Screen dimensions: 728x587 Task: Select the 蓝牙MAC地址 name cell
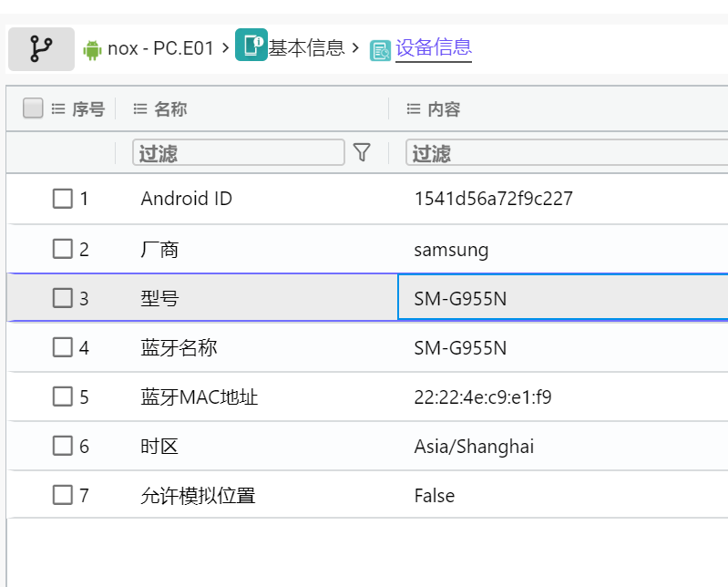pos(200,397)
